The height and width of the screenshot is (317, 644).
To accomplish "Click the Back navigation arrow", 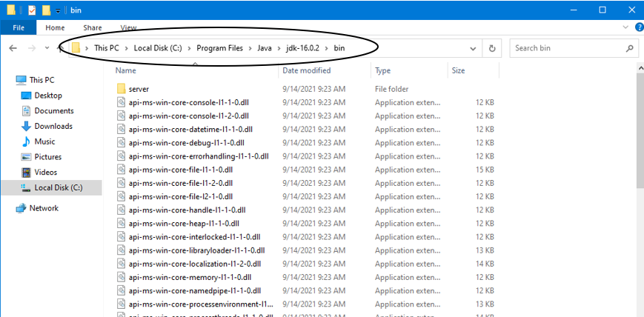I will point(13,48).
